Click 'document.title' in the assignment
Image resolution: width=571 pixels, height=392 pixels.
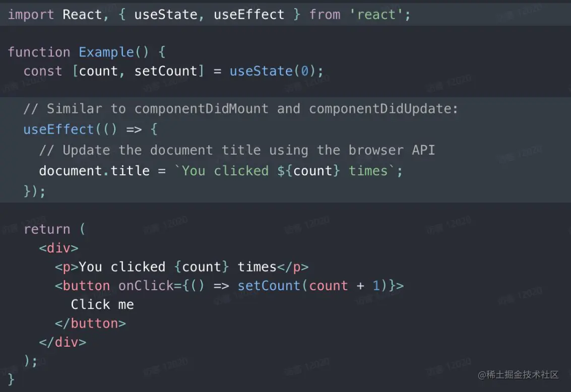pos(94,171)
